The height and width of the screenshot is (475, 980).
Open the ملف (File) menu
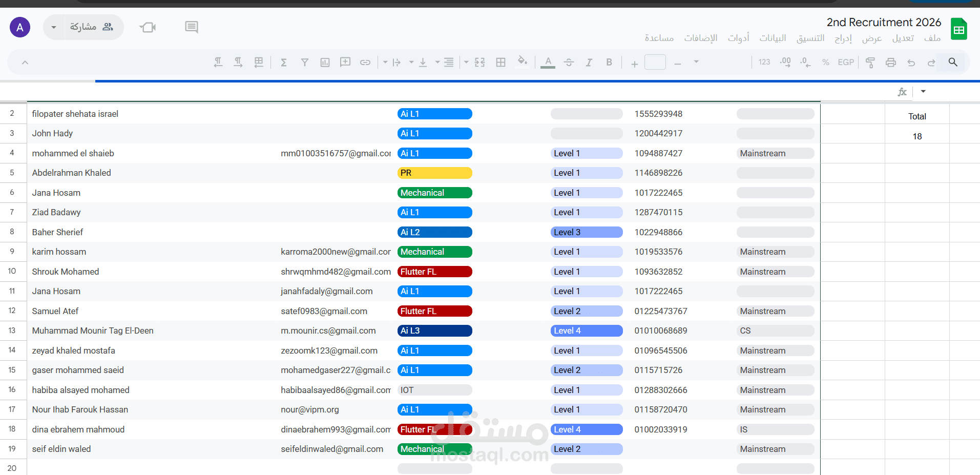click(x=932, y=38)
